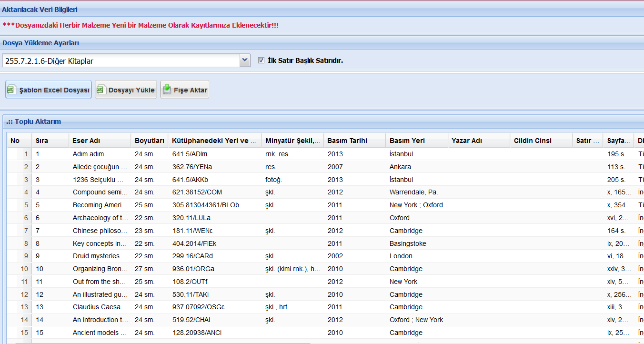Viewport: 644px width, 344px height.
Task: Click call number 181.11/WENc
Action: click(192, 231)
